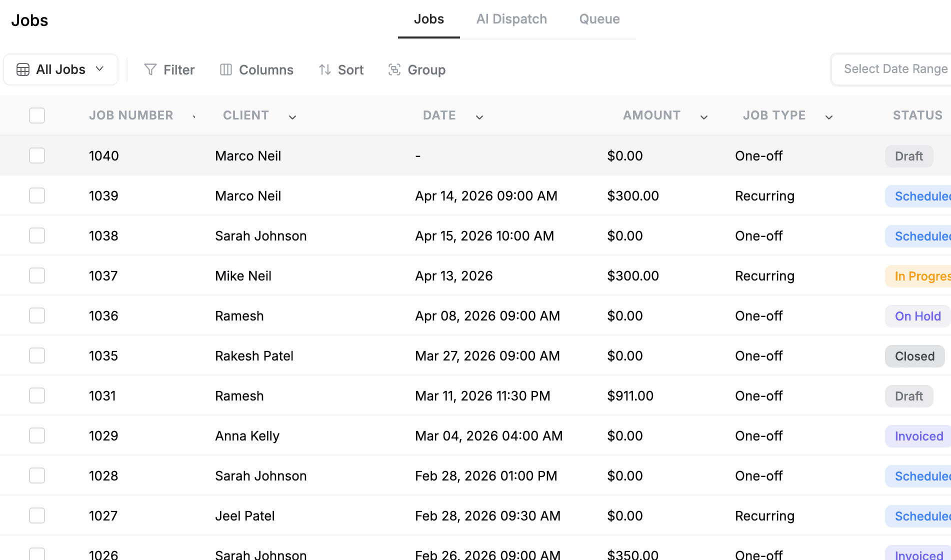Open Job Number column sort arrow
Image resolution: width=951 pixels, height=560 pixels.
[x=194, y=117]
